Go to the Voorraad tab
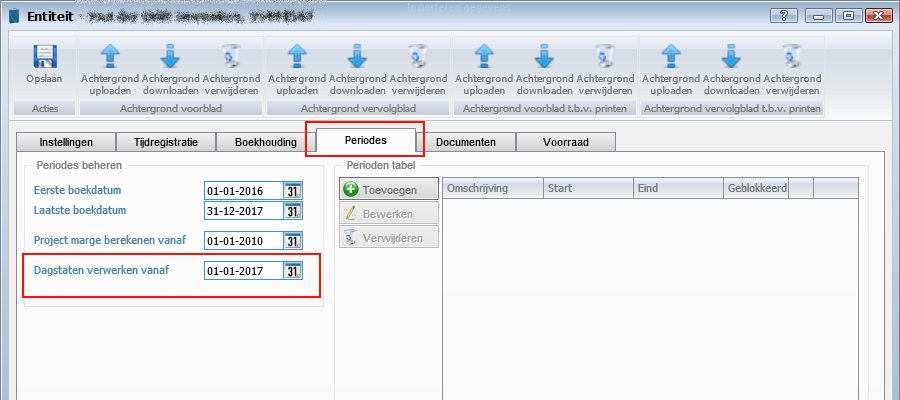900x400 pixels. (x=565, y=143)
